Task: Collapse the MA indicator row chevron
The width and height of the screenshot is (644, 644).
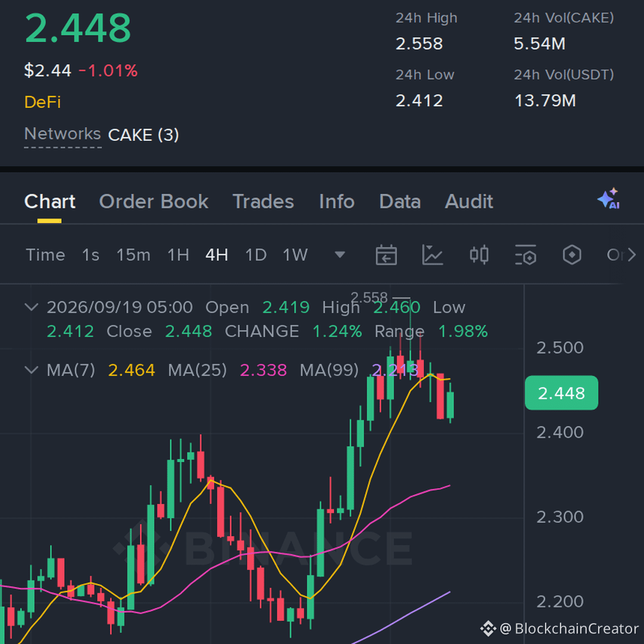Action: [x=31, y=370]
